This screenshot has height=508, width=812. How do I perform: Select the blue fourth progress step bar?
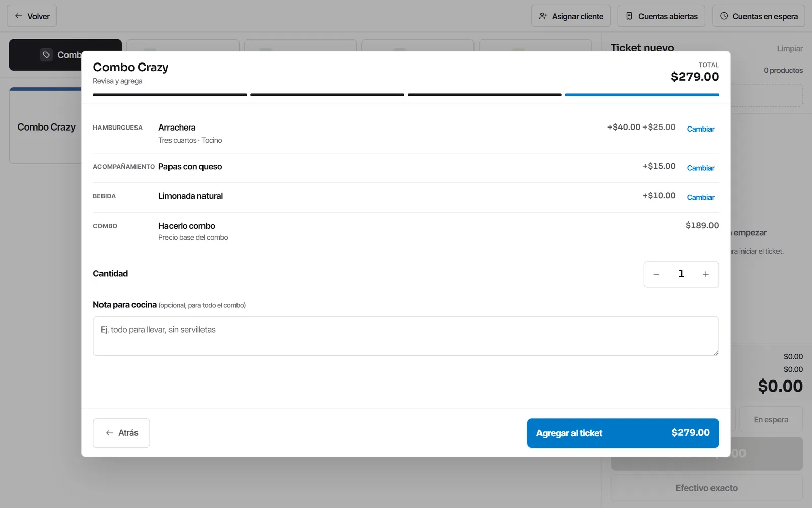[642, 94]
